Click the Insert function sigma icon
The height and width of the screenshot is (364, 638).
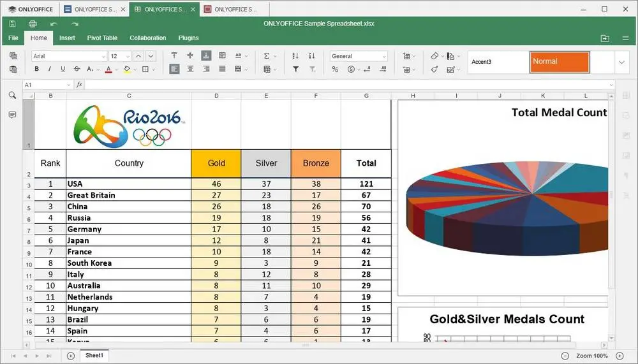(267, 55)
